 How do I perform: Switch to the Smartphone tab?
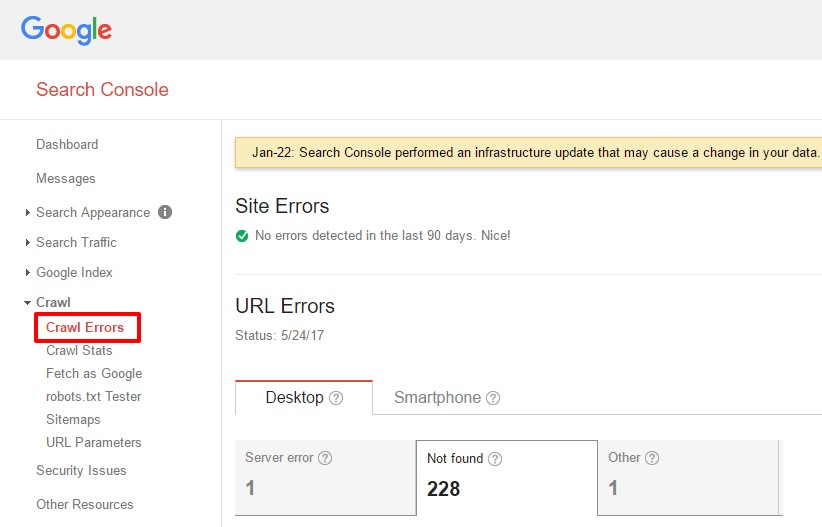(x=447, y=397)
